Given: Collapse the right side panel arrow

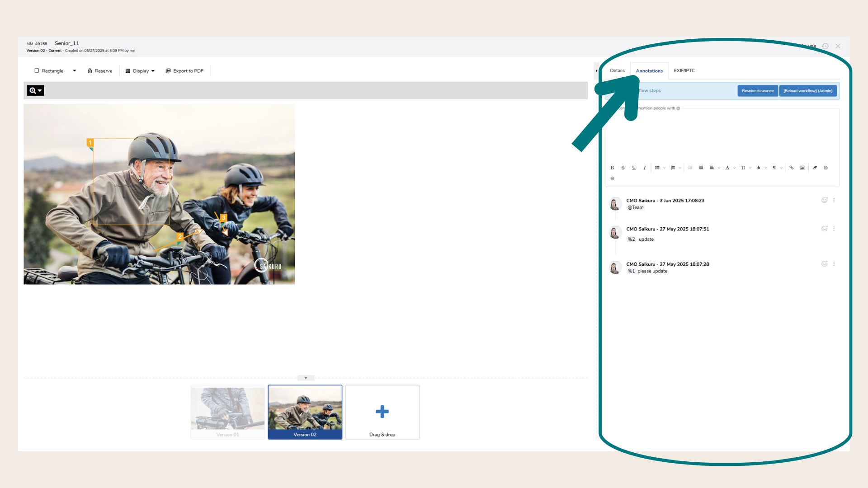Looking at the screenshot, I should pyautogui.click(x=596, y=71).
